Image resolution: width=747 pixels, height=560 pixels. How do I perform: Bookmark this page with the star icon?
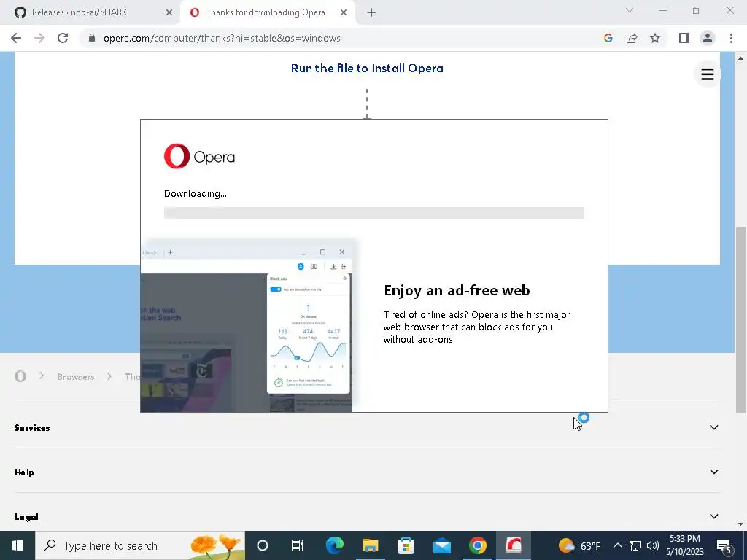(655, 38)
